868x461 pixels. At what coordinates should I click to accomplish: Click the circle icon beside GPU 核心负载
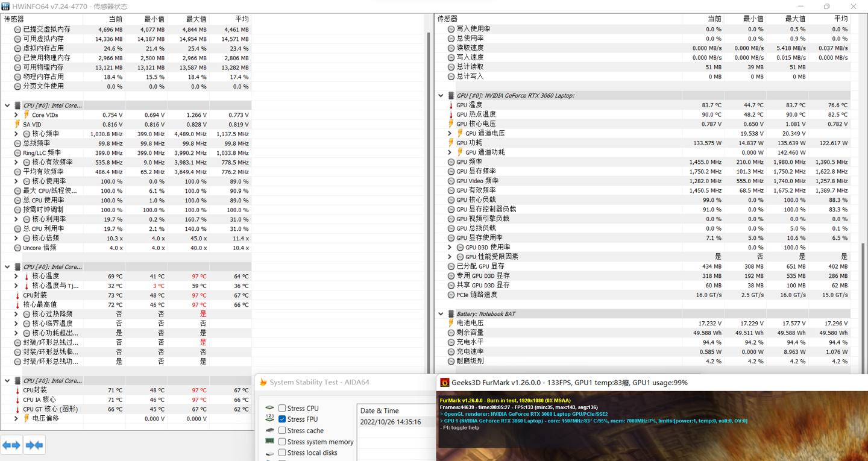tap(451, 199)
